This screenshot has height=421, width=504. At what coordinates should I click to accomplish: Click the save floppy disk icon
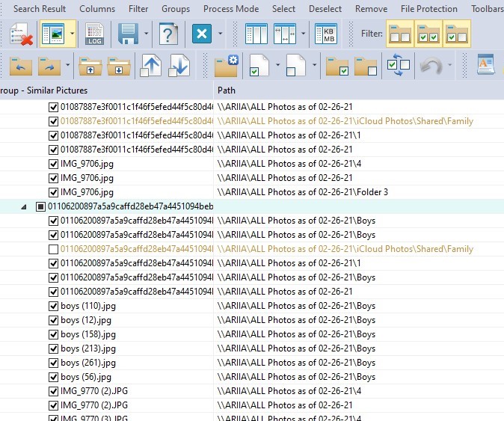tap(127, 34)
